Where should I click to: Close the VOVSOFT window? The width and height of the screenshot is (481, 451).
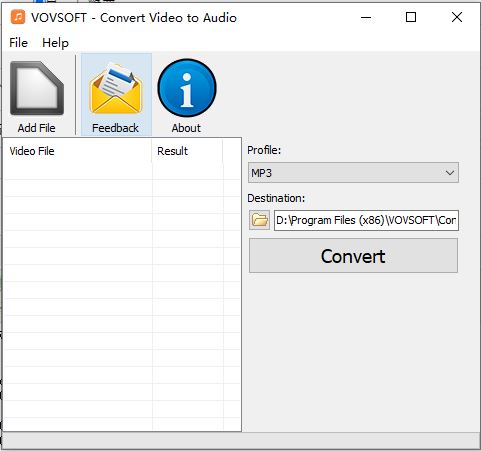click(x=457, y=17)
